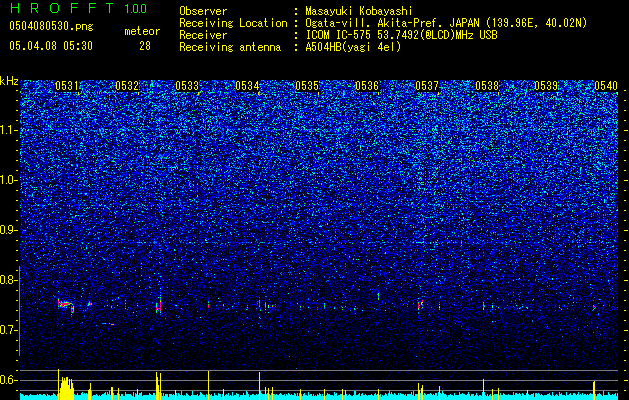Click the 0532 time marker
629x400 pixels.
tap(127, 86)
